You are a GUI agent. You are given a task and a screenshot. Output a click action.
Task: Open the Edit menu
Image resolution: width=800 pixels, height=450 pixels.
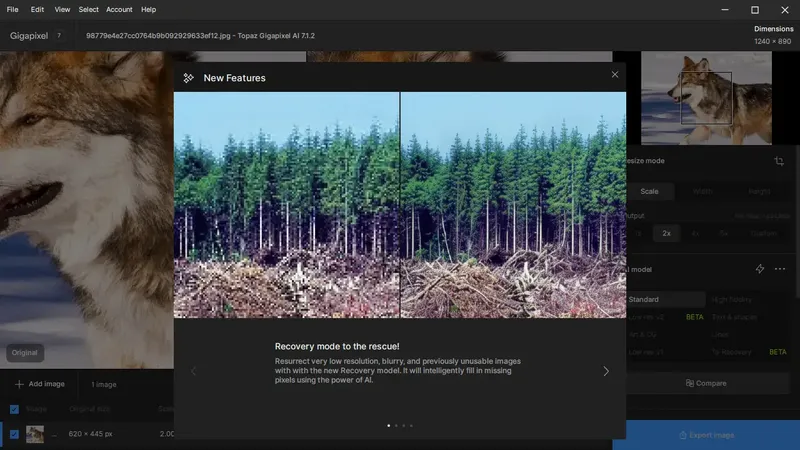tap(37, 10)
